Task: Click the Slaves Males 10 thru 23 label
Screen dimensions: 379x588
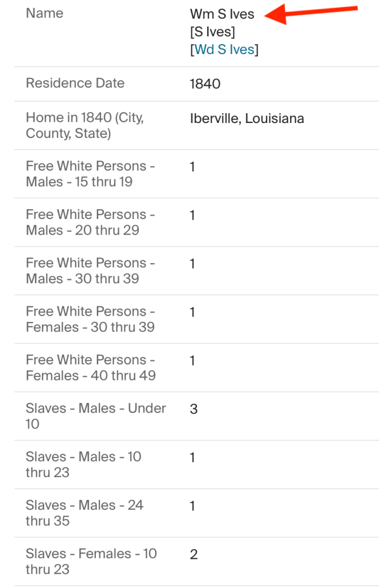Action: [x=83, y=464]
